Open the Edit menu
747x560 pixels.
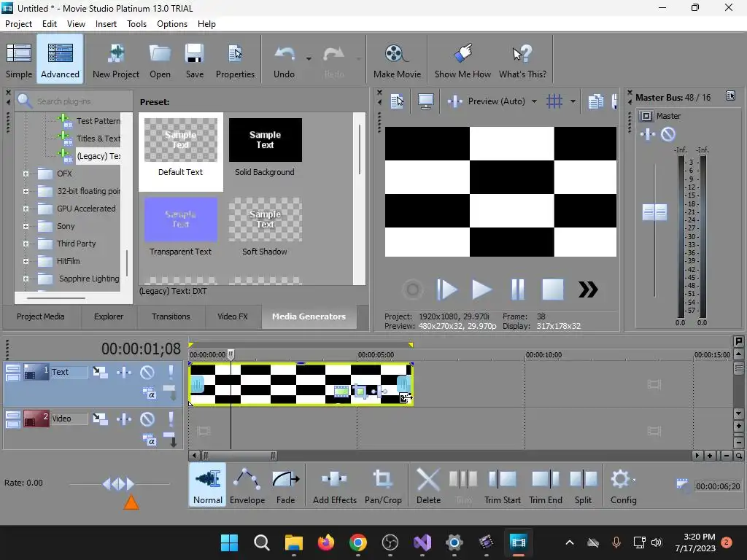point(49,24)
